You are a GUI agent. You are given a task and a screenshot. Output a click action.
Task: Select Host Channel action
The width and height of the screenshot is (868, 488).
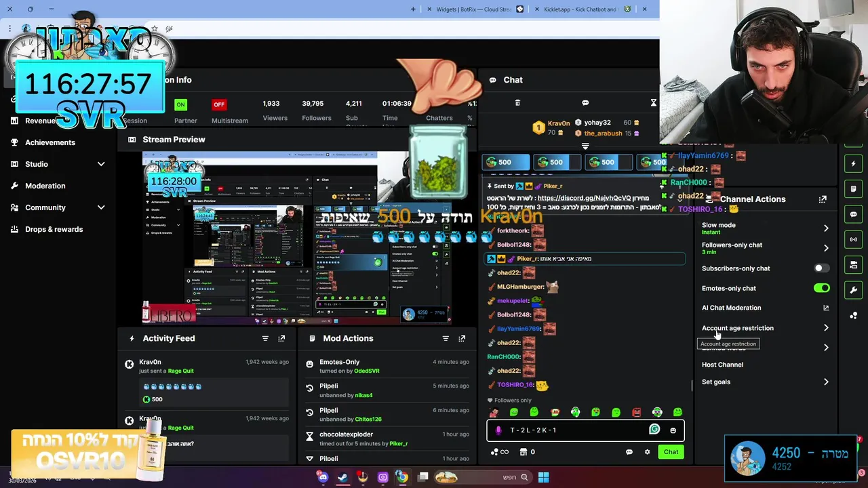[x=722, y=365]
